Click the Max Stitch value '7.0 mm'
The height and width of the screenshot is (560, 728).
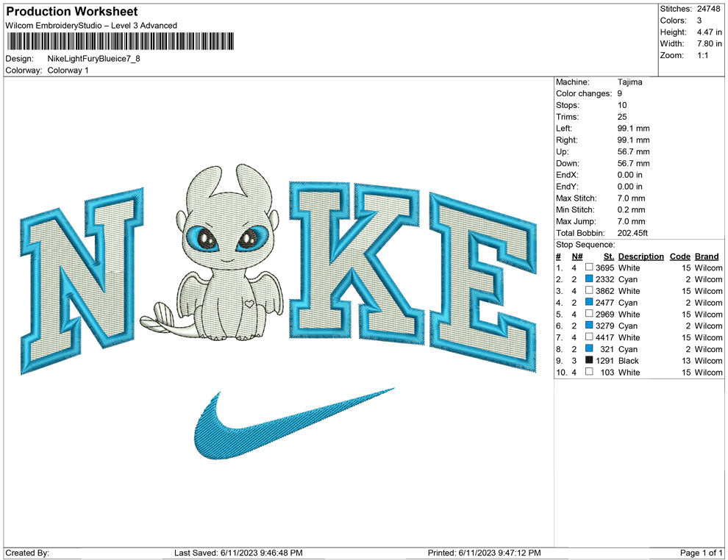click(x=632, y=198)
